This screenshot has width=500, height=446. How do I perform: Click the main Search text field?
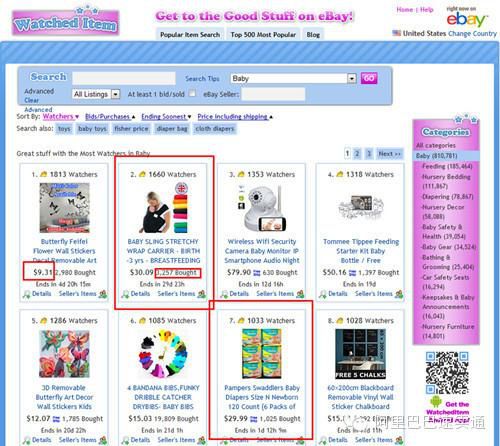click(x=124, y=78)
